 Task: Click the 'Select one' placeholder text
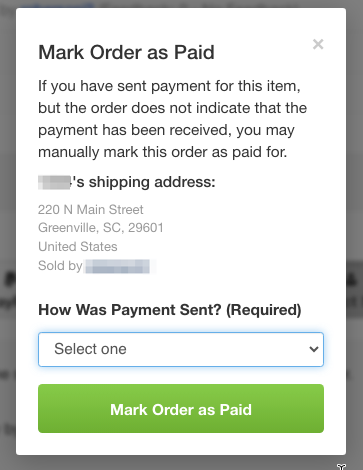[x=90, y=349]
